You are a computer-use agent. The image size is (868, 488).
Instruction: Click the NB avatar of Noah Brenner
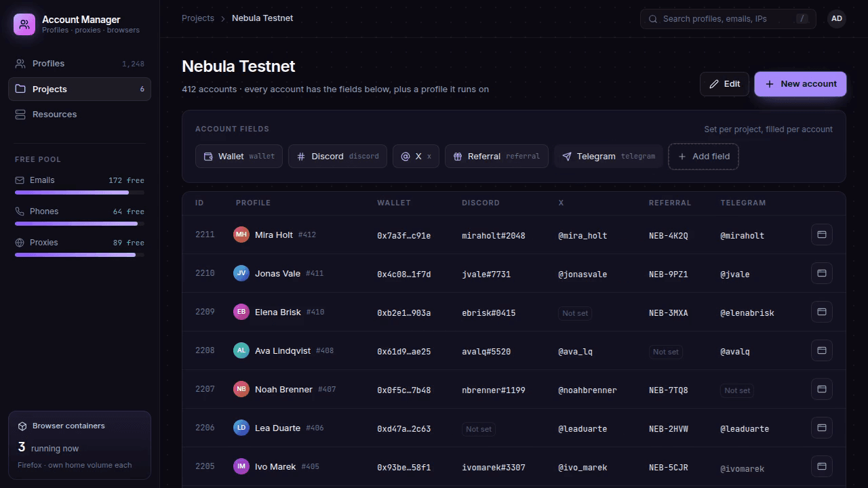[x=241, y=389]
